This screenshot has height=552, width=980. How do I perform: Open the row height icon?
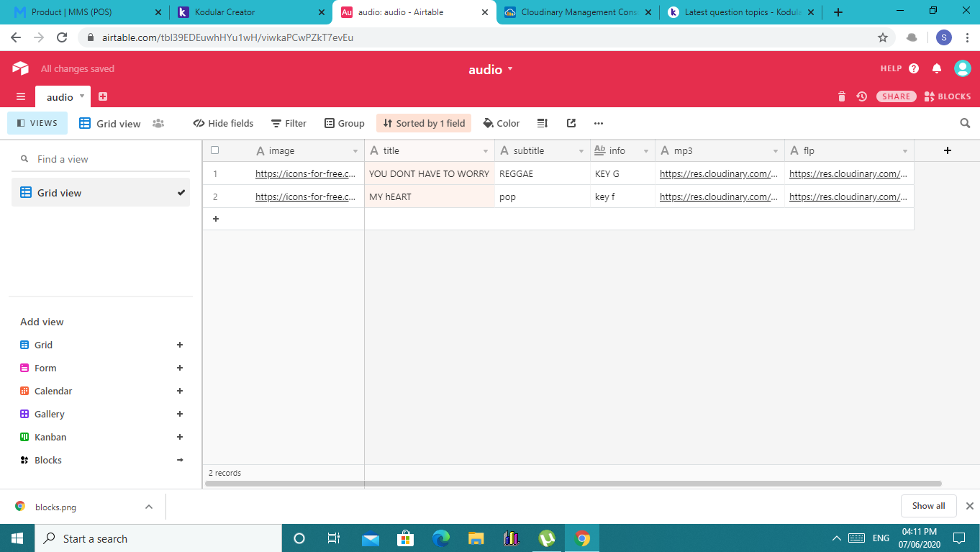pos(543,123)
